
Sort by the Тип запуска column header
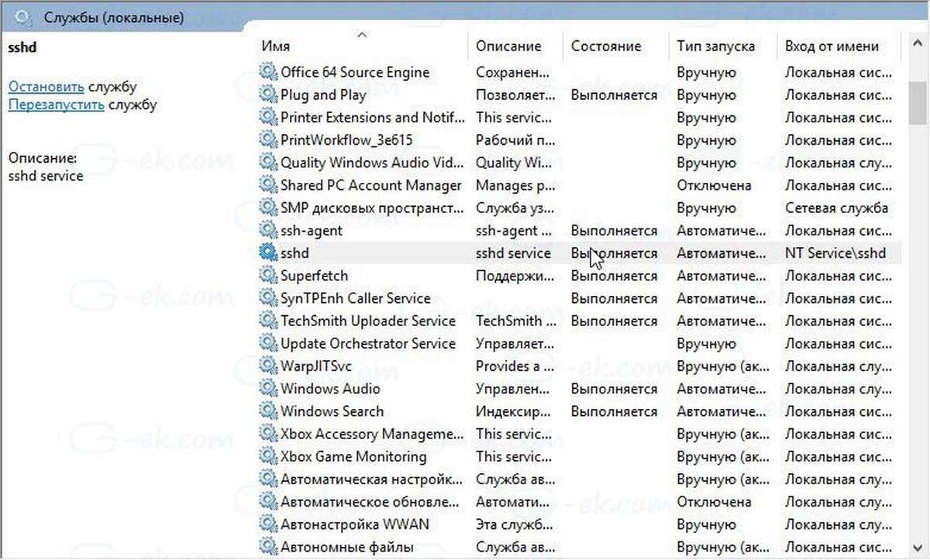pyautogui.click(x=715, y=46)
